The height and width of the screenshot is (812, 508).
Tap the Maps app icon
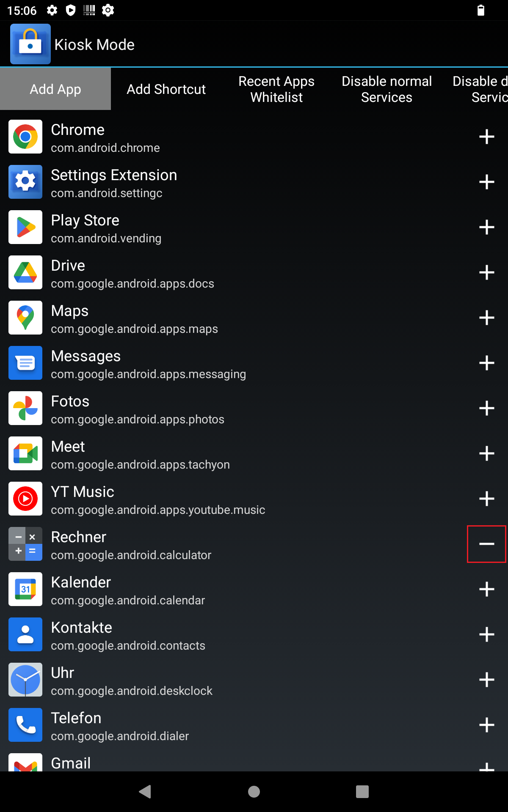tap(25, 318)
